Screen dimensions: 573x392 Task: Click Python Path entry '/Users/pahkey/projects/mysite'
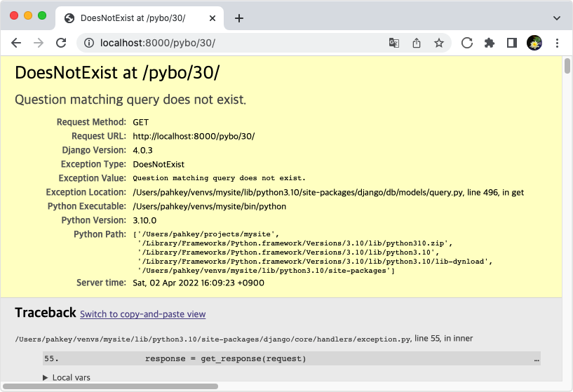click(x=208, y=234)
